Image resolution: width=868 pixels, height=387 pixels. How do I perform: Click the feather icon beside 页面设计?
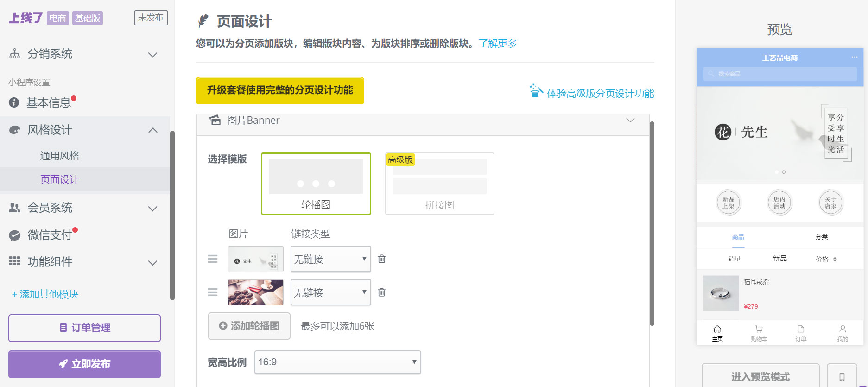(203, 21)
